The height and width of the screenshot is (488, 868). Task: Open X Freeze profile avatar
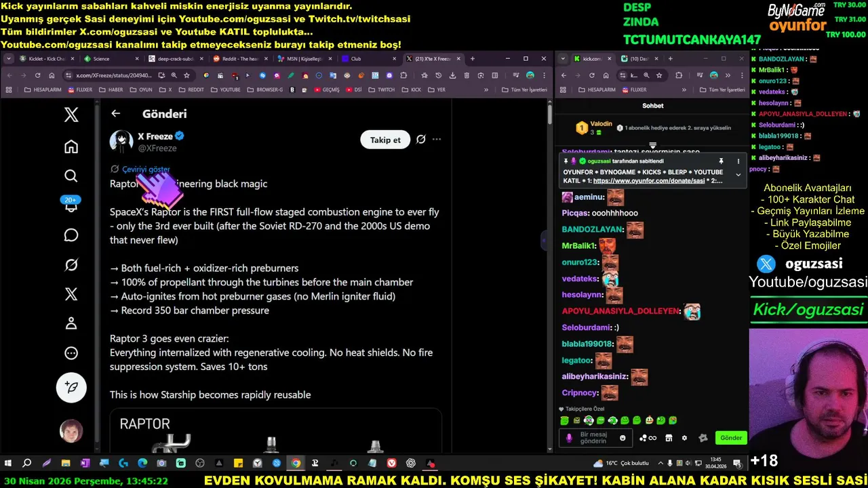[x=121, y=141]
